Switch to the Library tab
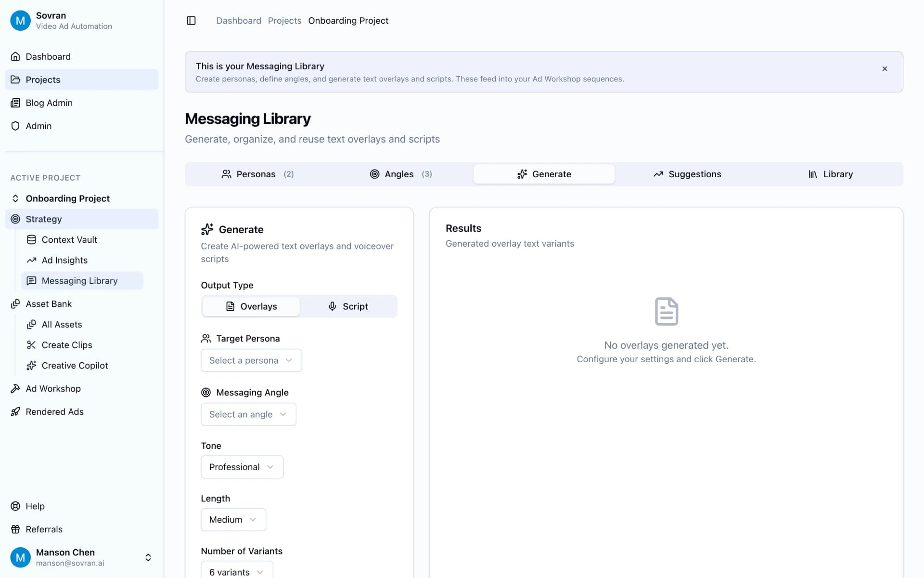This screenshot has width=924, height=578. [x=830, y=174]
